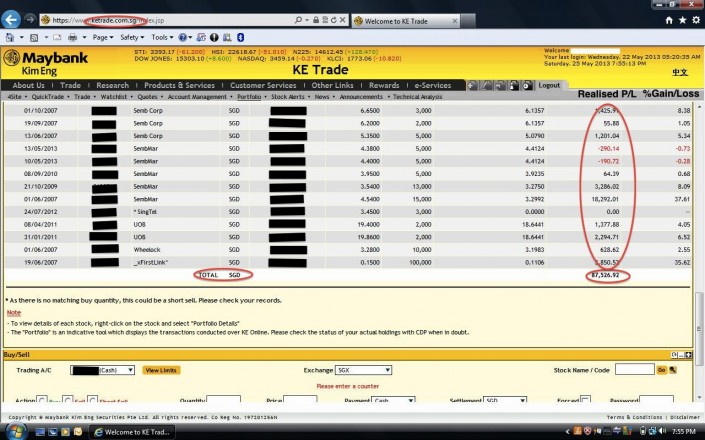Click the Logout button
This screenshot has height=440, width=705.
point(549,86)
